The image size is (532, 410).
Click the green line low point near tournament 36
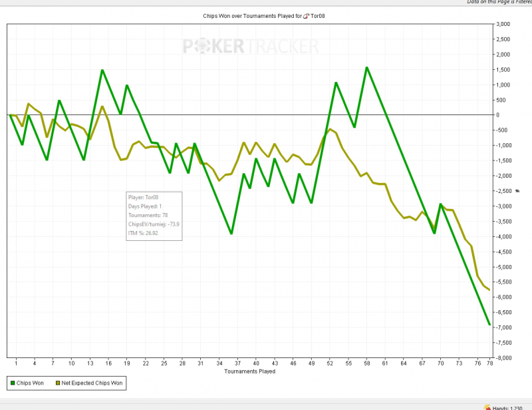point(231,233)
